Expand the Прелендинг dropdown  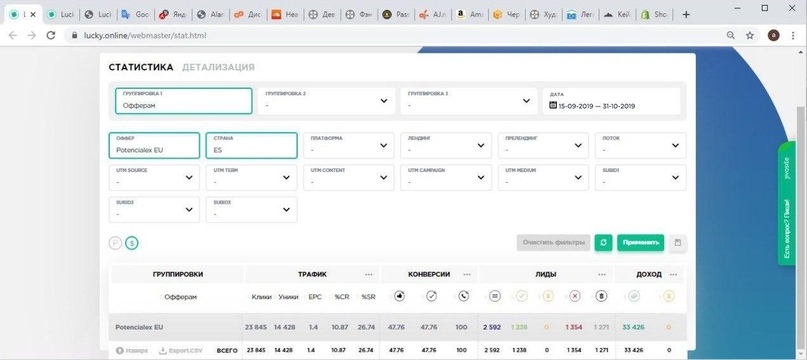coord(543,145)
